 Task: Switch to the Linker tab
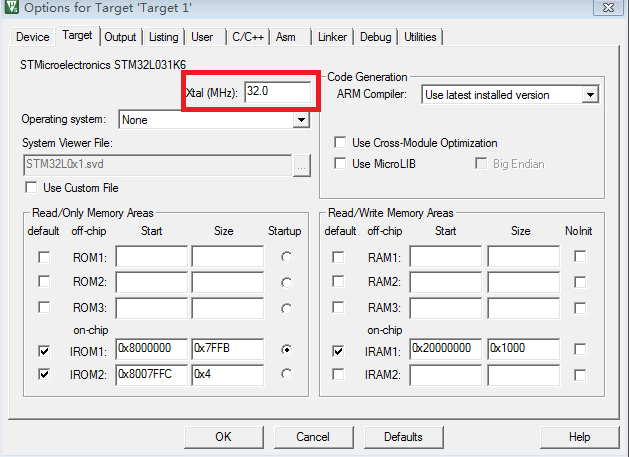(x=332, y=37)
